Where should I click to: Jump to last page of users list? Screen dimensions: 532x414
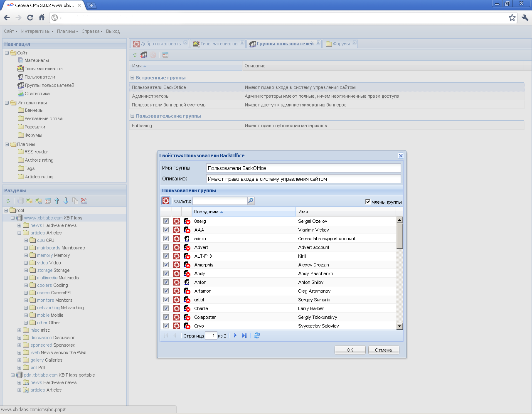(x=244, y=335)
